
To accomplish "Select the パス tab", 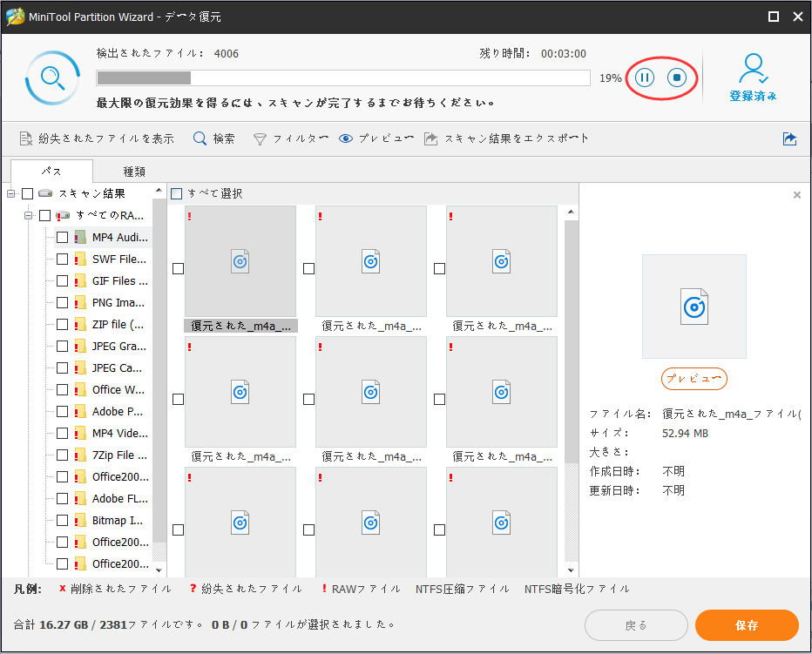I will [x=51, y=172].
